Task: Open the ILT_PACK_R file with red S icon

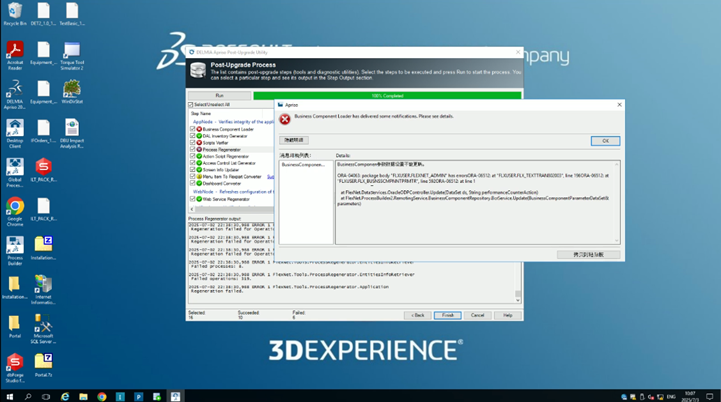Action: pyautogui.click(x=43, y=170)
